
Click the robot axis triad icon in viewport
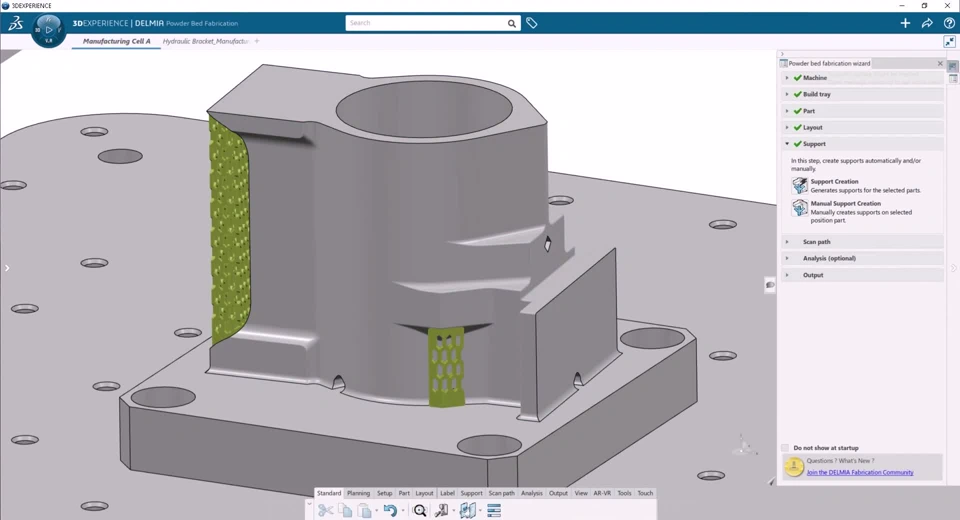click(743, 445)
